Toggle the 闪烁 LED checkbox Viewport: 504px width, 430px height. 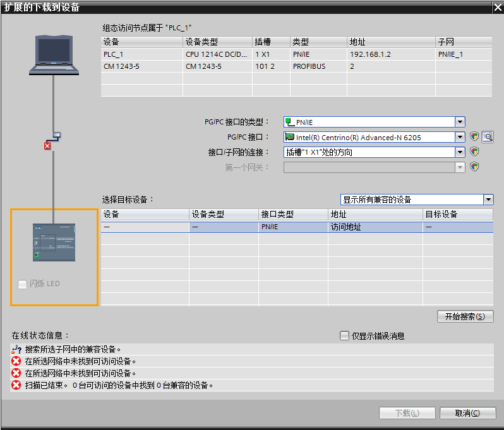coord(23,284)
